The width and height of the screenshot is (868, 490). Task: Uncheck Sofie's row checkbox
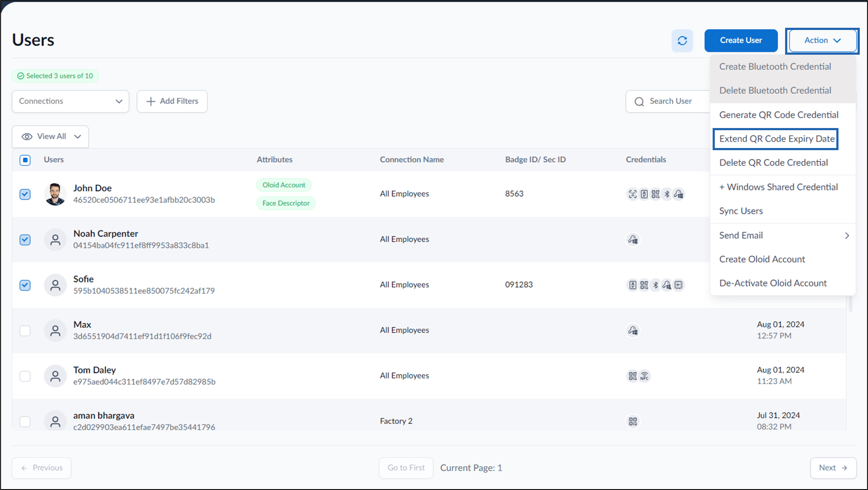[25, 285]
